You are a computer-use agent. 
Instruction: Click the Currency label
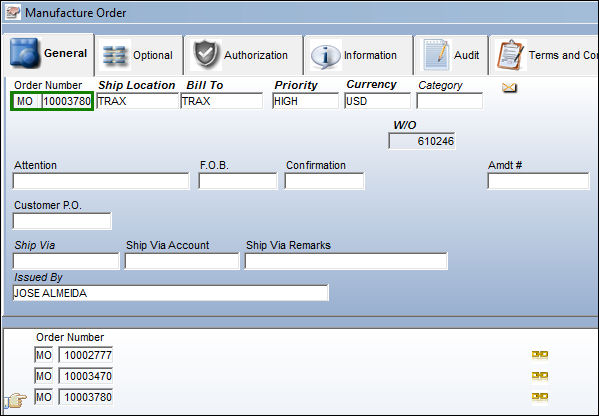371,84
